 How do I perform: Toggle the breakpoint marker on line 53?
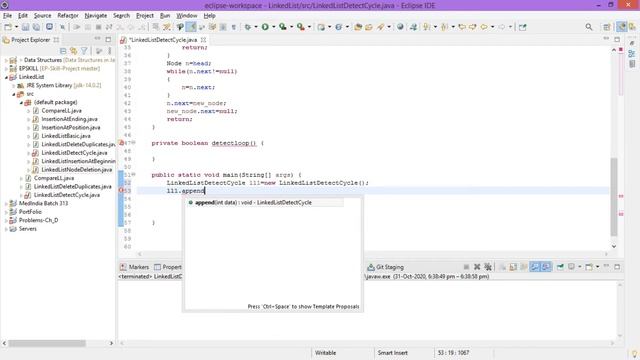[x=121, y=191]
